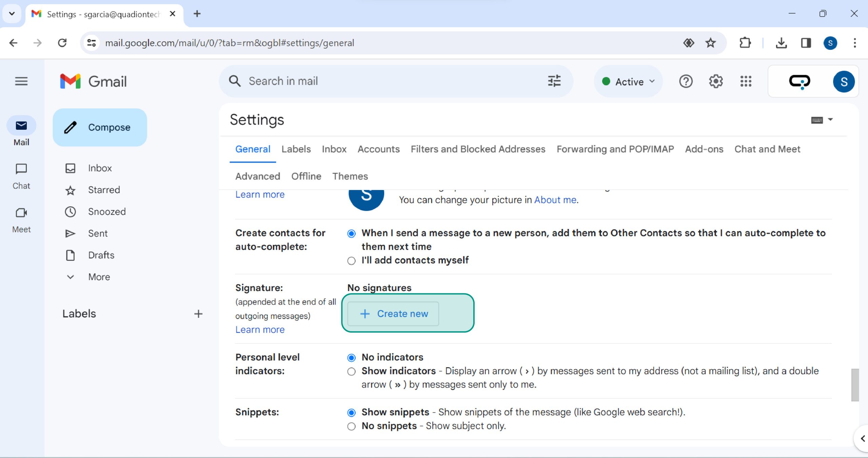Open the About me link

[x=555, y=200]
